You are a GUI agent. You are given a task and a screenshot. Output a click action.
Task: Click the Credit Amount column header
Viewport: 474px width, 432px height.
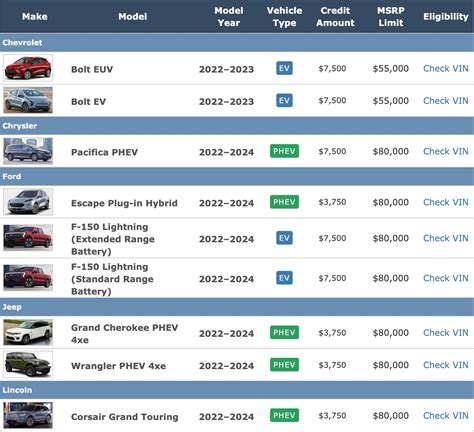[x=335, y=16]
